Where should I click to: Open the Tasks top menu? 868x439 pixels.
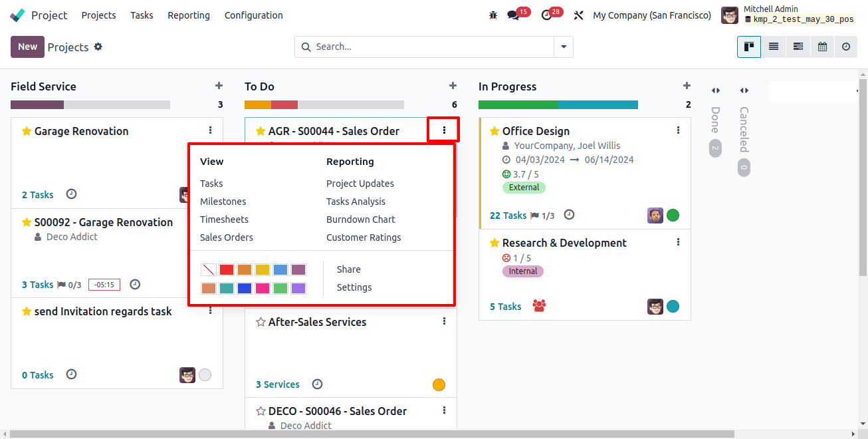142,15
